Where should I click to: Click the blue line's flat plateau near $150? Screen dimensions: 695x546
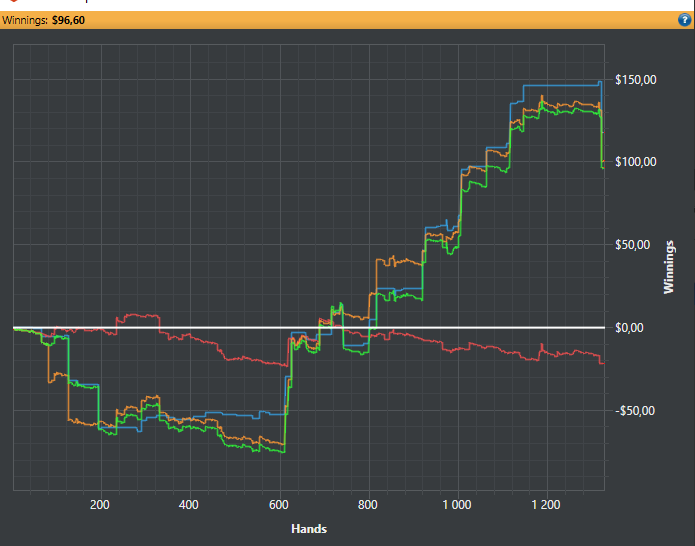pyautogui.click(x=561, y=86)
